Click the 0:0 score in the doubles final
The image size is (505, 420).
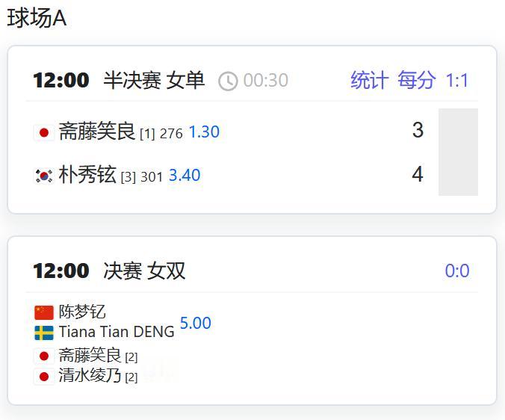(x=457, y=271)
